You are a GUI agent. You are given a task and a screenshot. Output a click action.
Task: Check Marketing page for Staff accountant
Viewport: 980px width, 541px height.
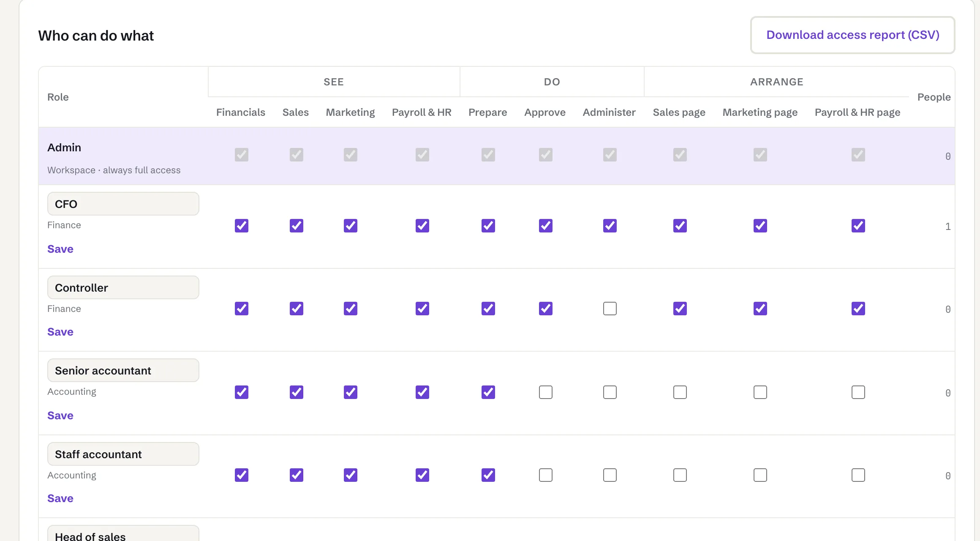[x=760, y=475]
